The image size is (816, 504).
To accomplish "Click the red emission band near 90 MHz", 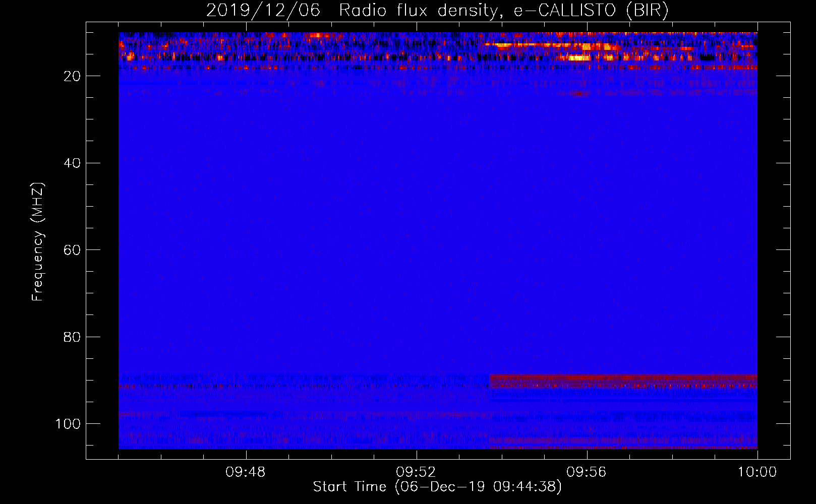I will 623,381.
